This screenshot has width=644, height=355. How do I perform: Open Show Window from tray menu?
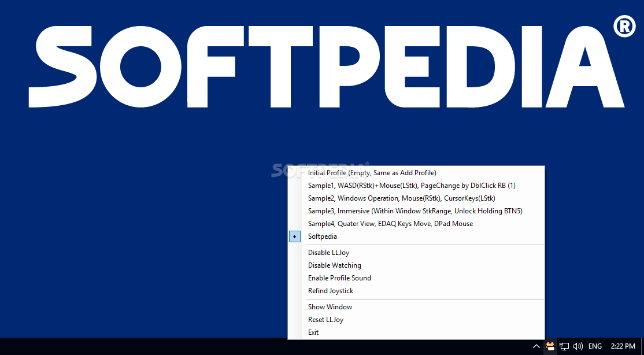pyautogui.click(x=416, y=307)
